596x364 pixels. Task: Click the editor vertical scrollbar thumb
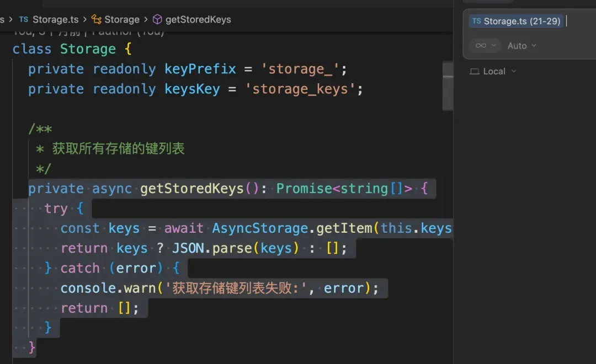(448, 85)
